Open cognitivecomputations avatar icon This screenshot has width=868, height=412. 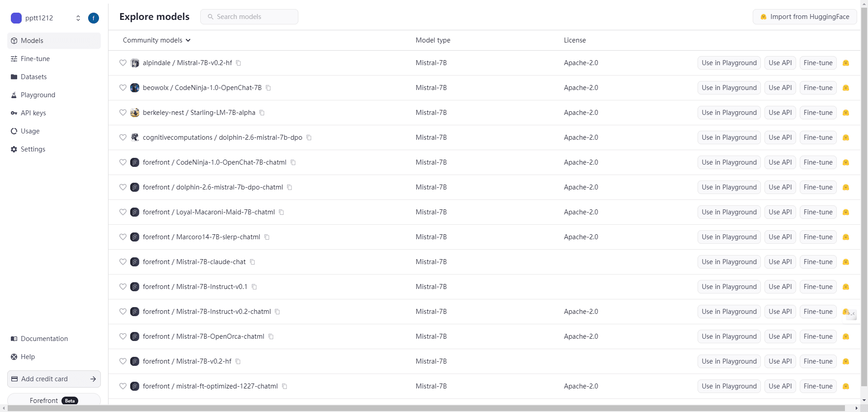click(135, 137)
